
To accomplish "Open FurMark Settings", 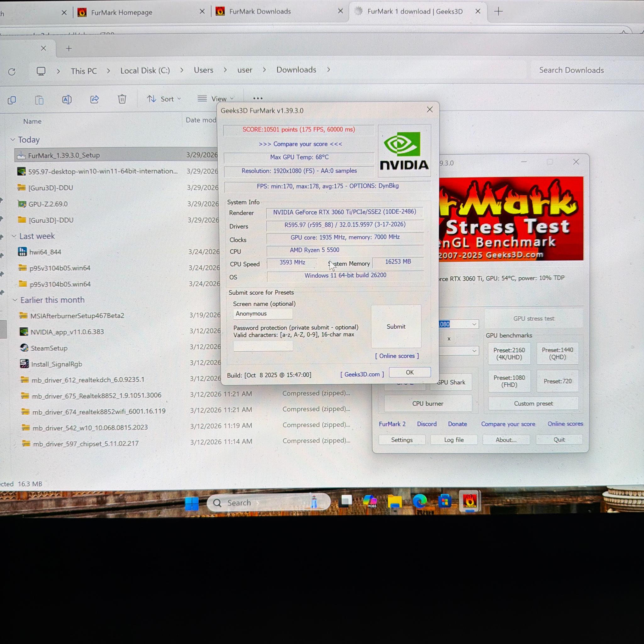I will point(402,440).
